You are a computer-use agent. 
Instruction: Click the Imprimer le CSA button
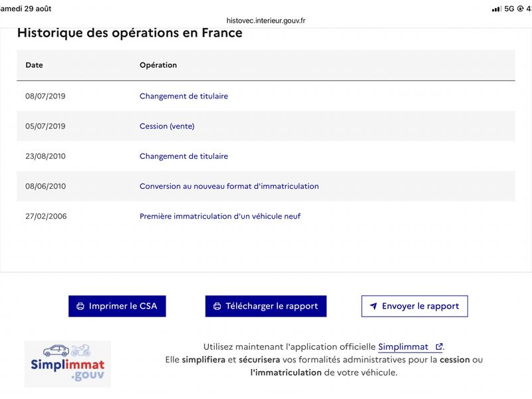[x=117, y=307]
